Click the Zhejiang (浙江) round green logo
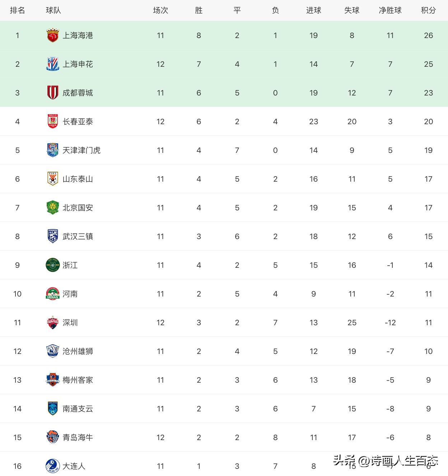This screenshot has height=476, width=448. click(53, 265)
